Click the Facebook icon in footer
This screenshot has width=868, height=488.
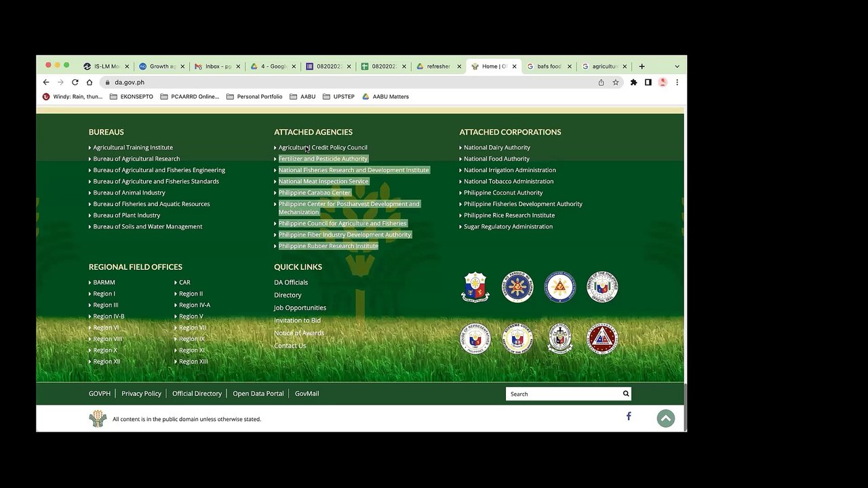[629, 416]
